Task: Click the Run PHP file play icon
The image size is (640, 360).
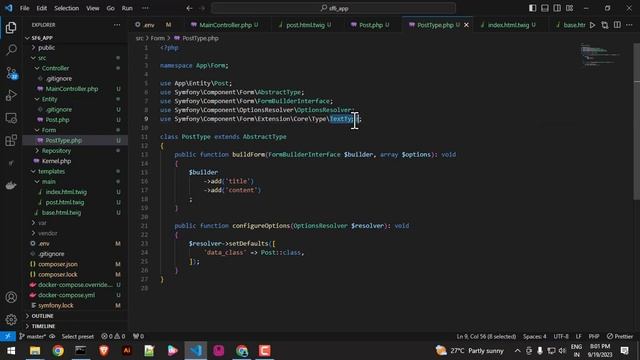Action: point(593,25)
